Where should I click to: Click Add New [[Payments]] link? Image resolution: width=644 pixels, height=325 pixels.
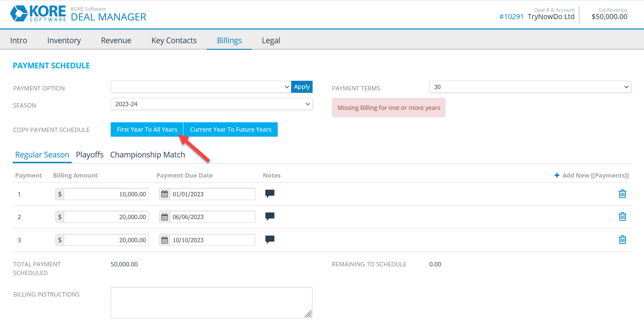pos(592,175)
